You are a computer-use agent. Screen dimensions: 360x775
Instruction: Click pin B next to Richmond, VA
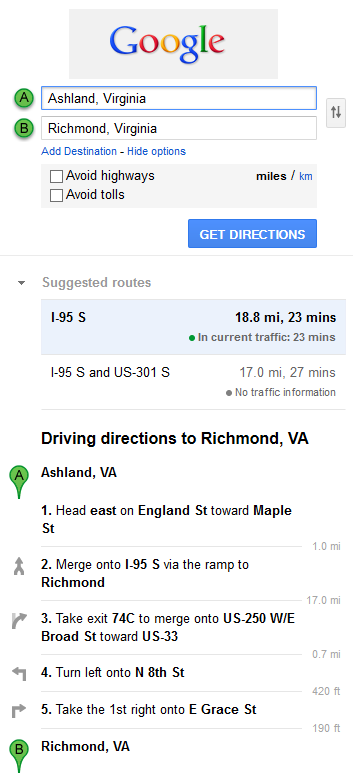(19, 756)
